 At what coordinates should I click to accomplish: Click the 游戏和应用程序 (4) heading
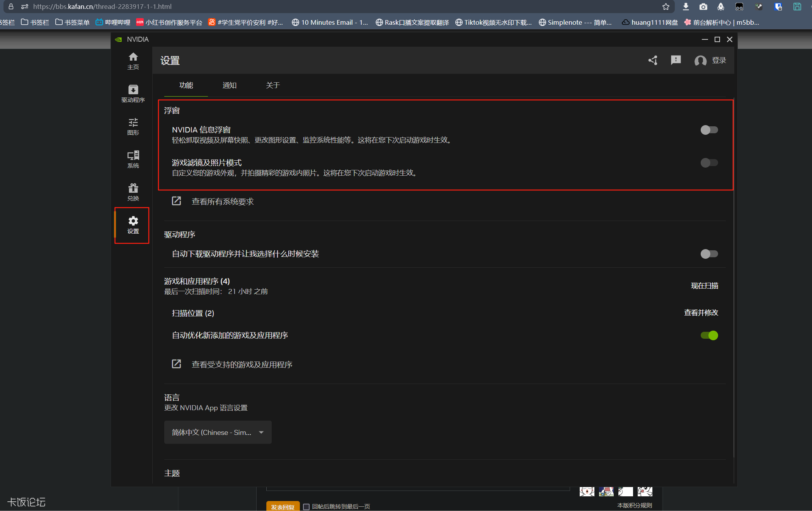pyautogui.click(x=197, y=281)
